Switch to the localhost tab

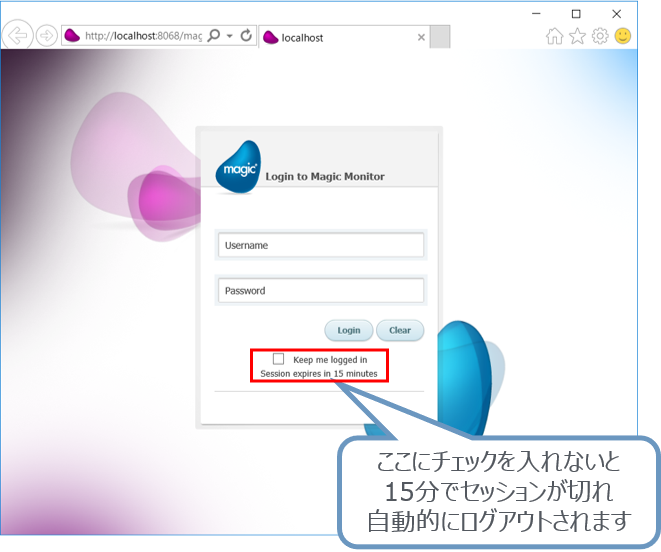pos(330,38)
